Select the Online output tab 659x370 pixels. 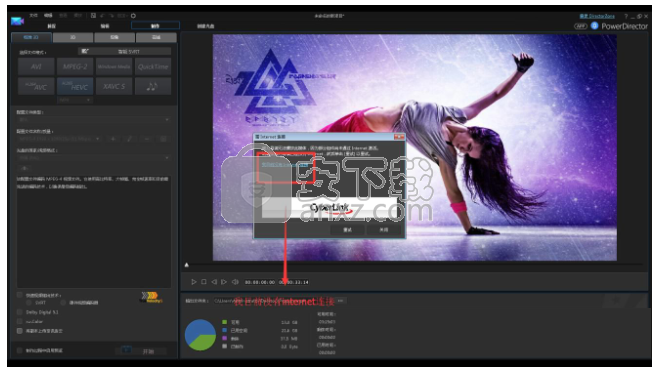click(x=156, y=37)
